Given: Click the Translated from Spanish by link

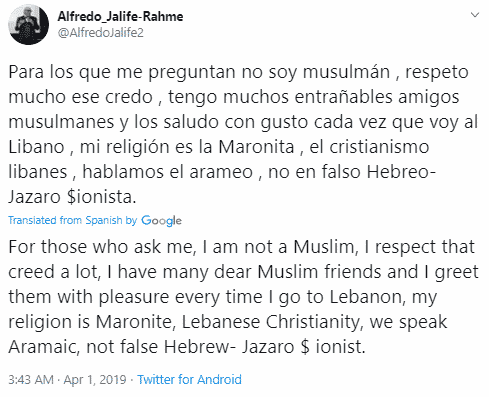Looking at the screenshot, I should click(73, 220).
